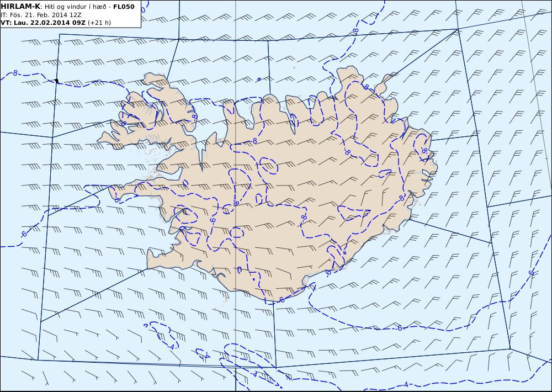Click the 'VT: Lau. 22.02.2014 09Z' valid time
Screen dimensions: 552x392
(x=43, y=23)
